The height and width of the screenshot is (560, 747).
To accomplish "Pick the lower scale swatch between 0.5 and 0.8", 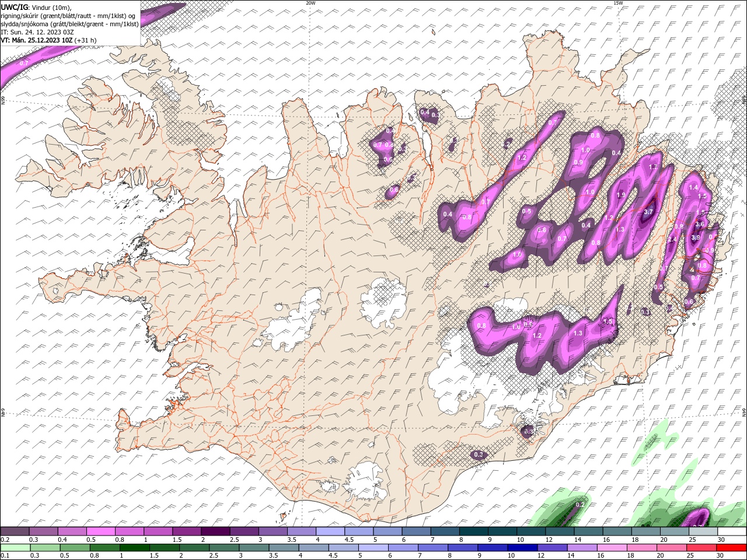I will [x=75, y=548].
